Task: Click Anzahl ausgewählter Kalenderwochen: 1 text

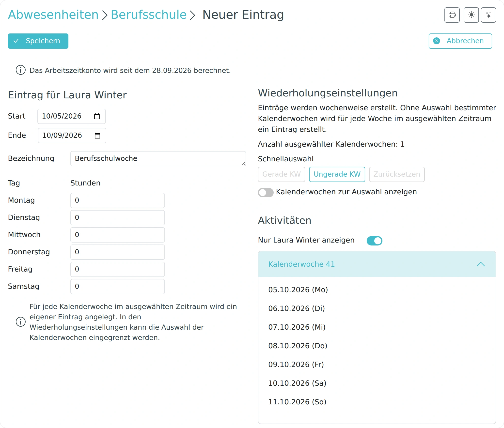Action: point(331,144)
